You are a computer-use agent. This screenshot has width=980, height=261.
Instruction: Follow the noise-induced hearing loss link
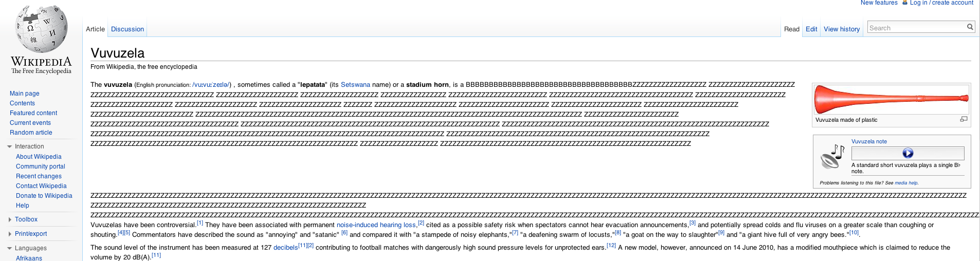[376, 225]
